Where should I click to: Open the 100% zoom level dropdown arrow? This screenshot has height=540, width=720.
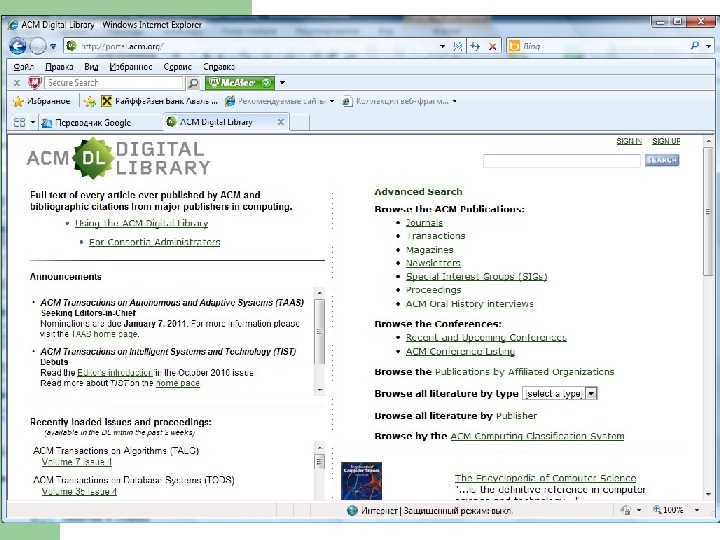tap(697, 510)
